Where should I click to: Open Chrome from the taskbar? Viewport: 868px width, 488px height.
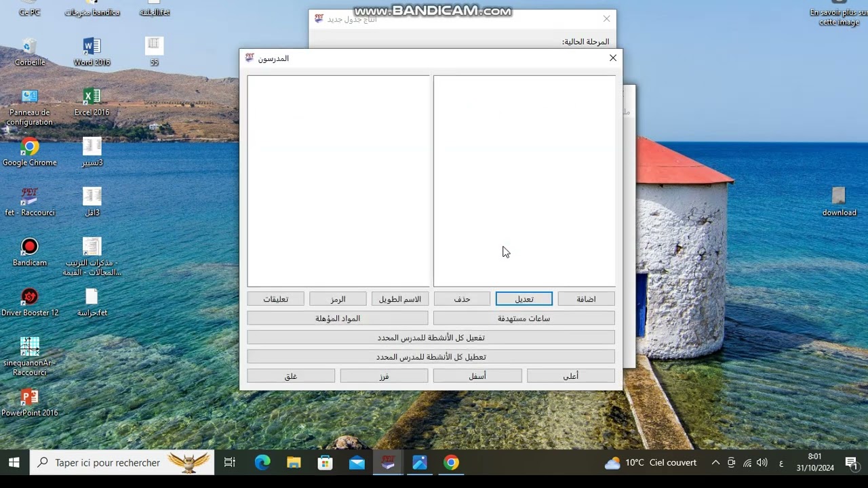click(452, 463)
